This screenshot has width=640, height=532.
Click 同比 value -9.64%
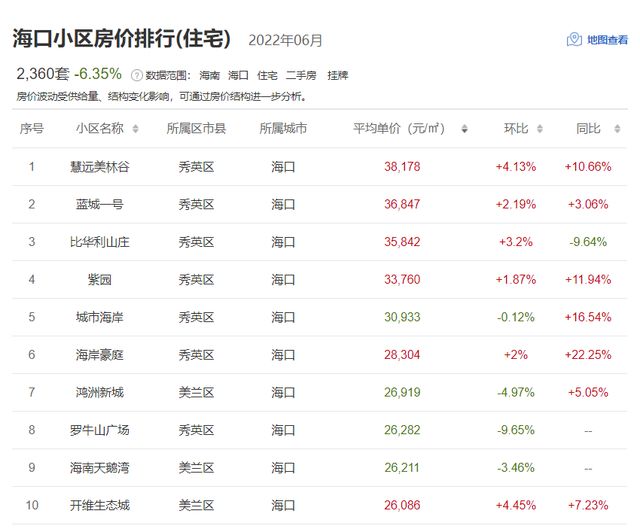point(588,242)
